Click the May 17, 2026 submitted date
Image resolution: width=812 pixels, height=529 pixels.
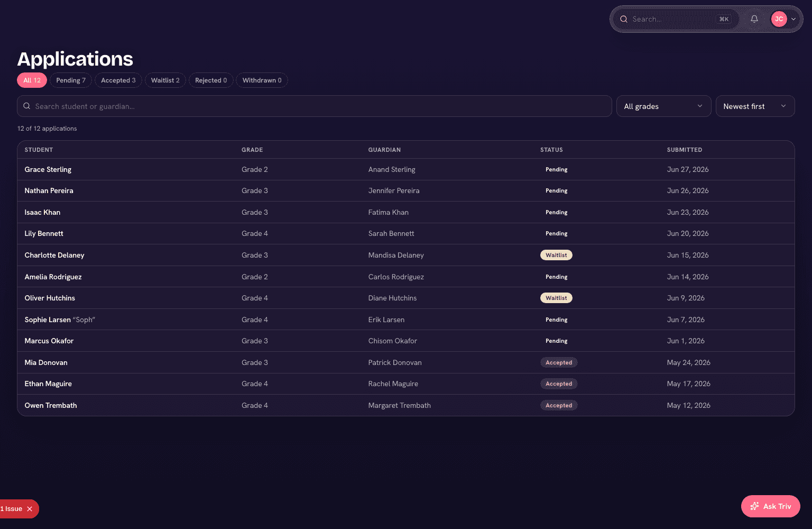pyautogui.click(x=689, y=384)
